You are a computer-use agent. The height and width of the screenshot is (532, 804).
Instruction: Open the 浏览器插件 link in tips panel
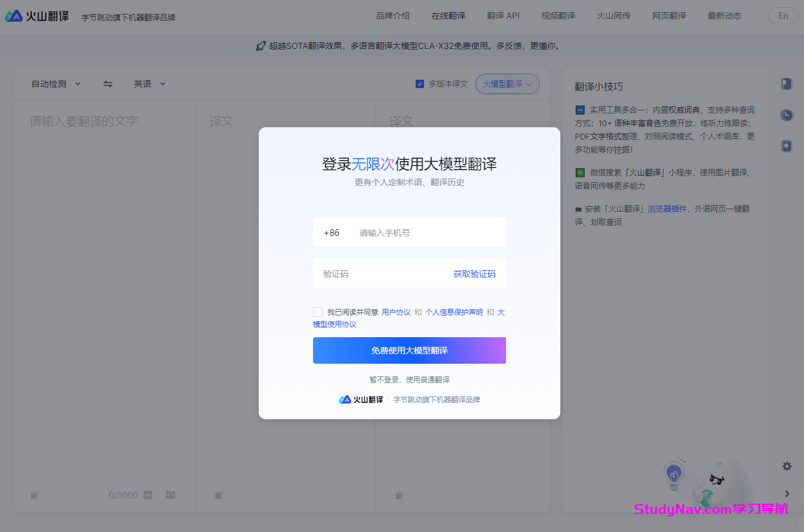click(667, 209)
